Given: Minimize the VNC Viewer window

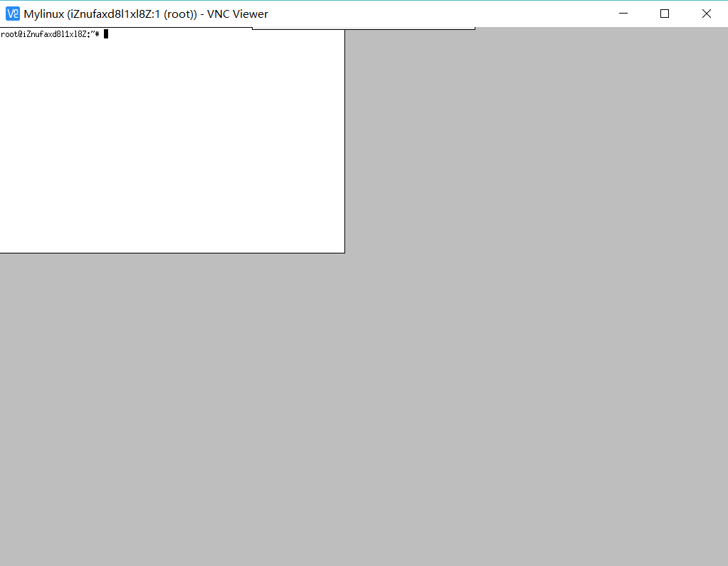Looking at the screenshot, I should (x=623, y=14).
